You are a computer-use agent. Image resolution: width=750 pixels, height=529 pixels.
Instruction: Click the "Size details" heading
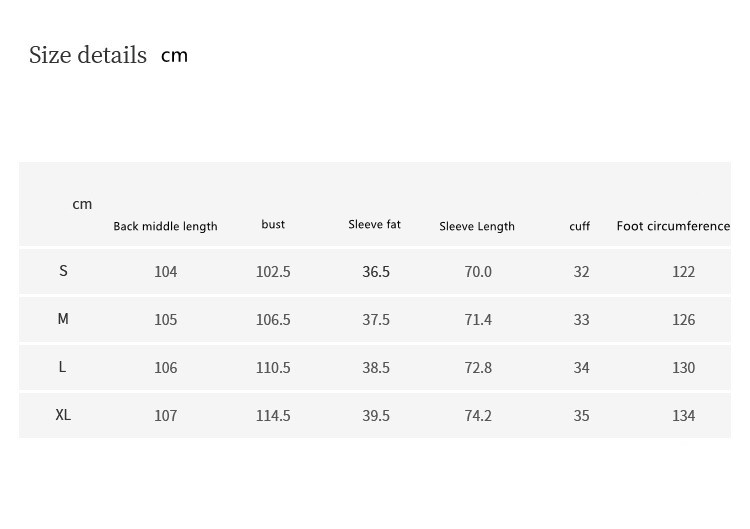tap(88, 55)
